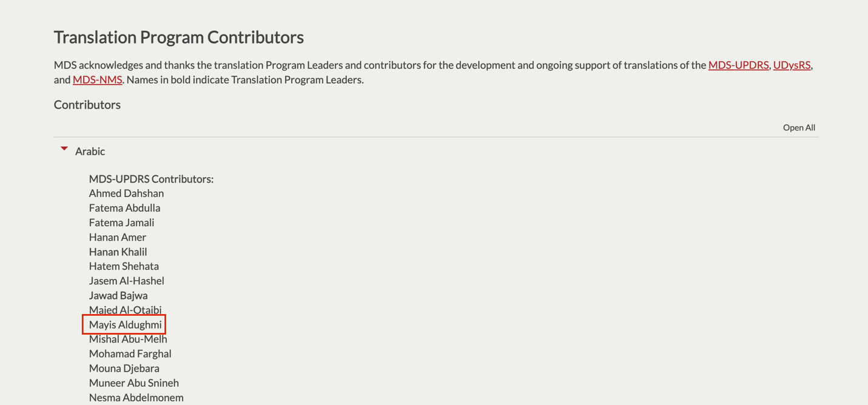Visit the MDS-NMS link
Viewport: 868px width, 405px height.
click(x=97, y=79)
